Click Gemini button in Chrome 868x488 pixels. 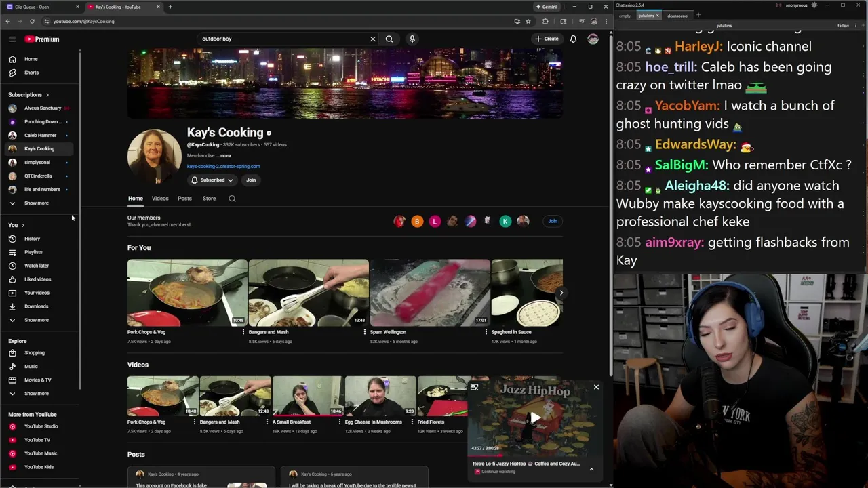click(x=546, y=7)
